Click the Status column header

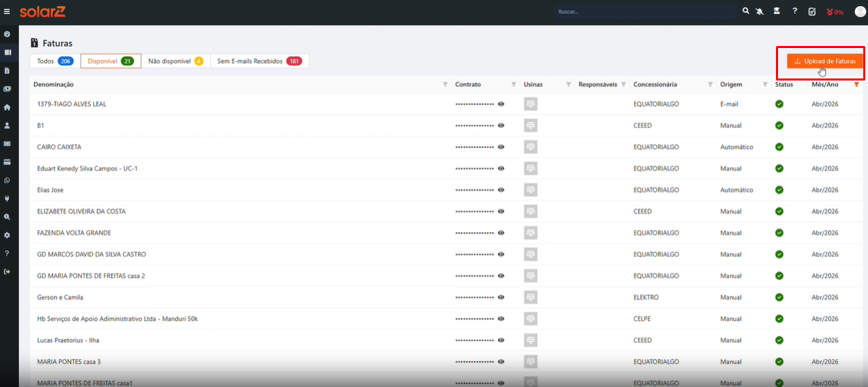[x=784, y=85]
